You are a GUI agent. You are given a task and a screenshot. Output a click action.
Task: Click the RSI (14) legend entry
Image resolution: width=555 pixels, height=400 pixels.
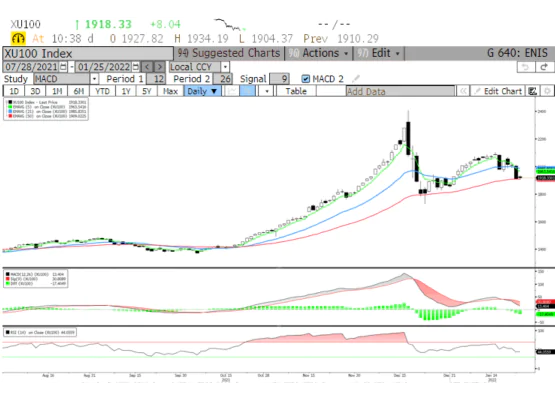pos(40,332)
